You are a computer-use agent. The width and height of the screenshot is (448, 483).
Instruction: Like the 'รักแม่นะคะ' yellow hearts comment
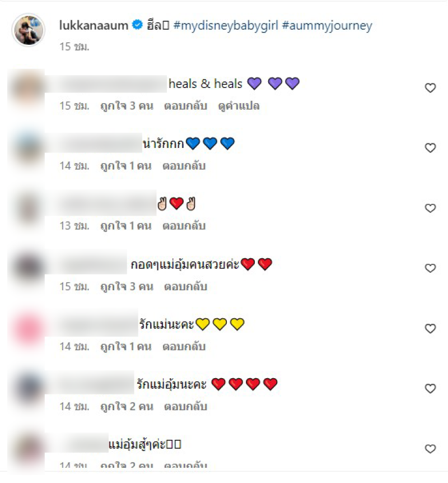tap(430, 328)
